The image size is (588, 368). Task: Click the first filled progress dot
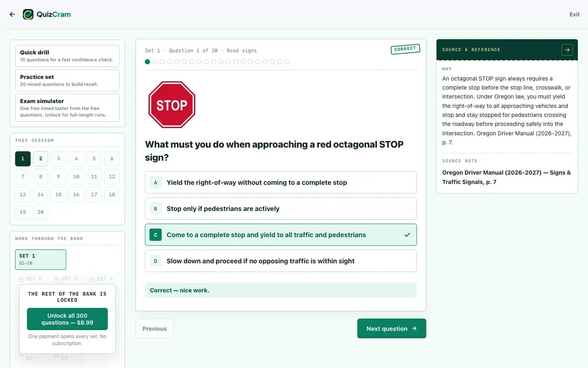click(147, 62)
